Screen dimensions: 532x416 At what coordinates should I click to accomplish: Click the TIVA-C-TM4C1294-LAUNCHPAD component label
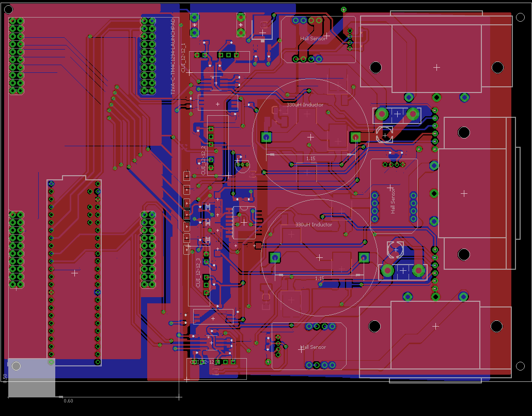pos(173,57)
